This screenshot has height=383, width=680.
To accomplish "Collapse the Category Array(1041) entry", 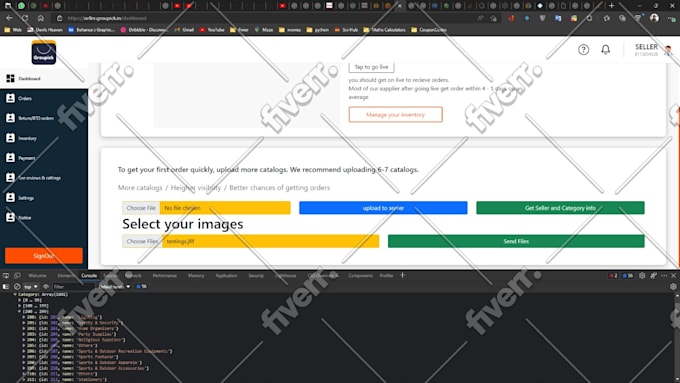I will [15, 294].
